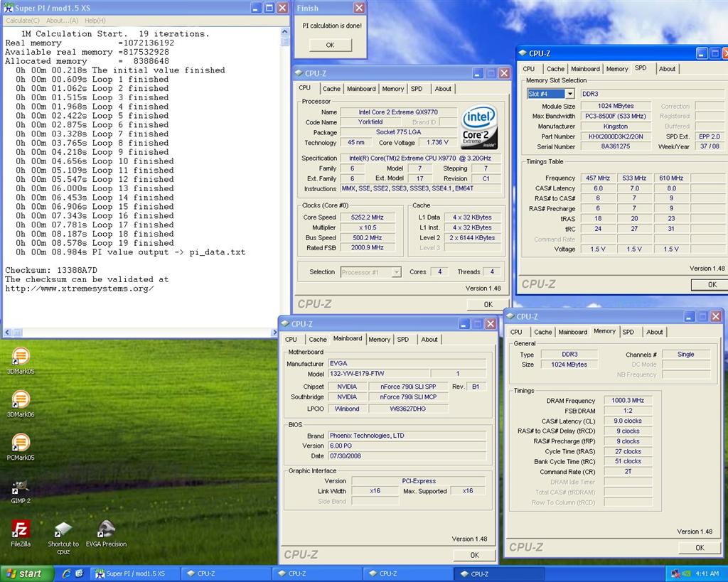This screenshot has height=582, width=728.
Task: Click the Cache tab in the Mainboard CPU-Z window
Action: pos(318,339)
